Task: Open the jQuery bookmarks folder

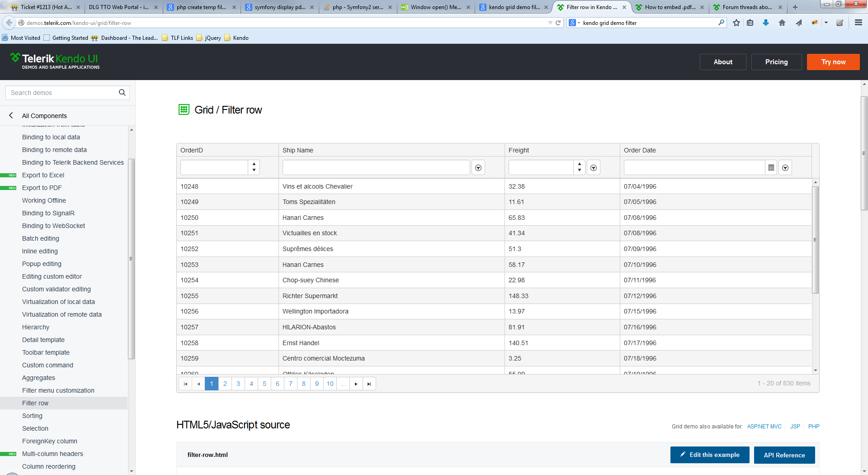Action: pos(208,38)
